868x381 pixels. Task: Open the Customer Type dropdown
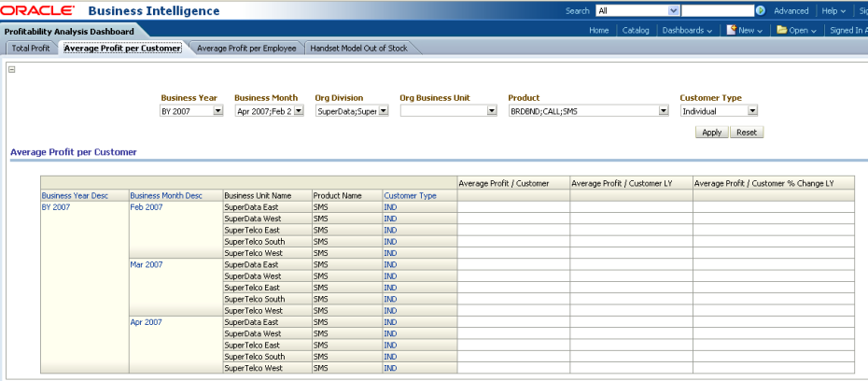(719, 111)
